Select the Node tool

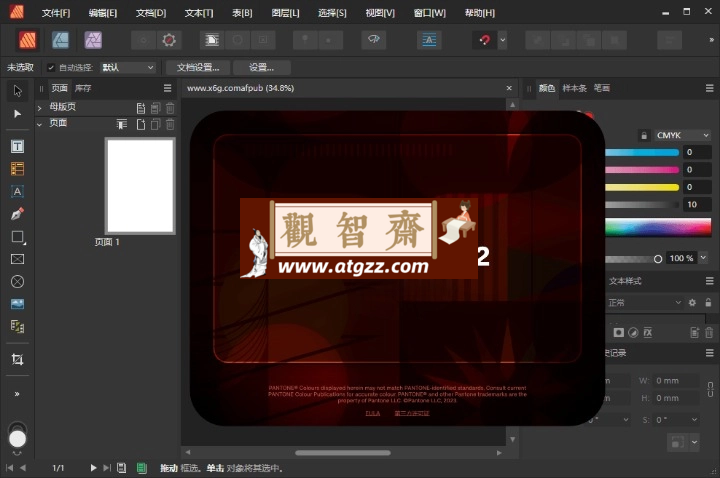[17, 113]
